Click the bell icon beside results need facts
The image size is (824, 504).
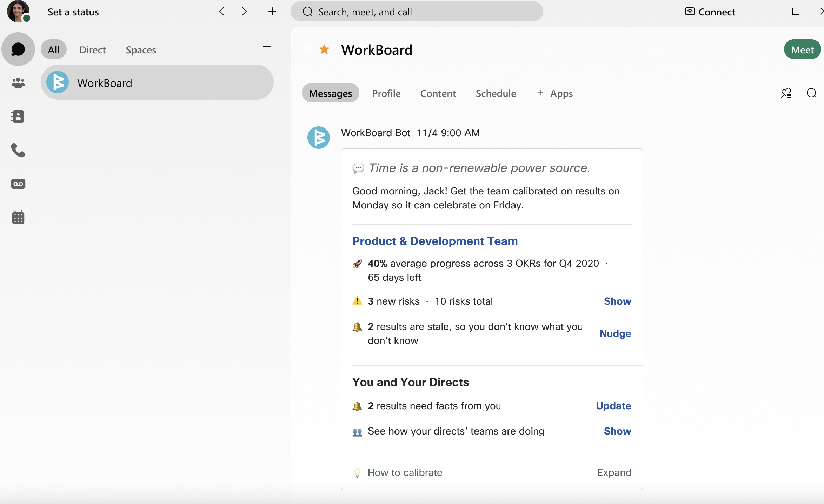click(357, 406)
